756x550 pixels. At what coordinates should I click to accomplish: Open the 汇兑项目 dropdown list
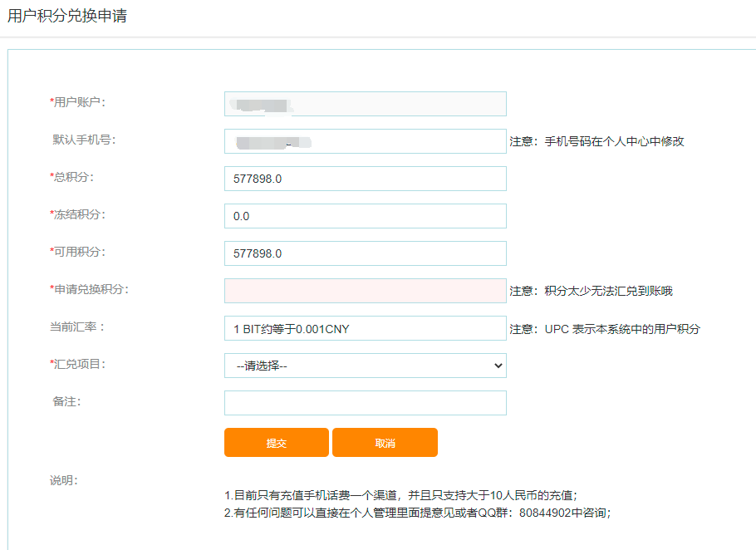[x=365, y=366]
